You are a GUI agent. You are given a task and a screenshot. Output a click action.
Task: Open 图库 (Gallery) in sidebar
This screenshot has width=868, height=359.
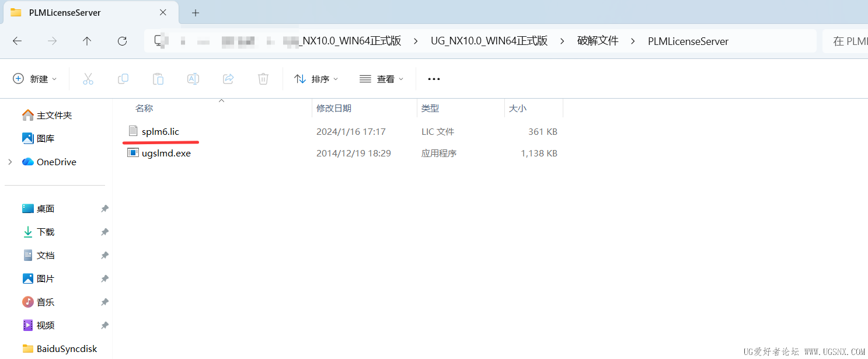[x=38, y=138]
